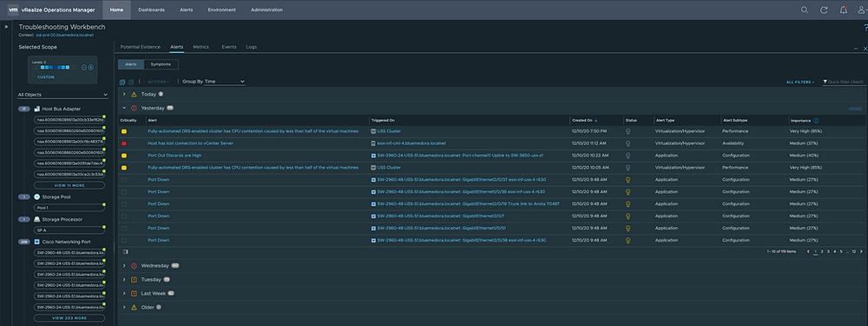The width and height of the screenshot is (868, 326).
Task: Expand the left navigation chevron
Action: (6, 26)
